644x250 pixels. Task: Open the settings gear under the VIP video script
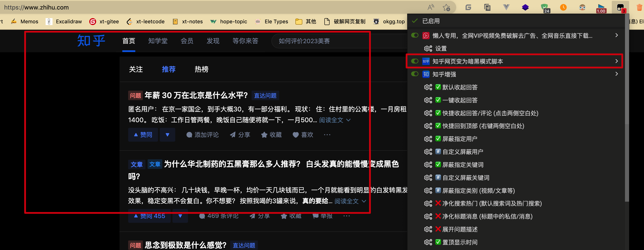click(428, 48)
